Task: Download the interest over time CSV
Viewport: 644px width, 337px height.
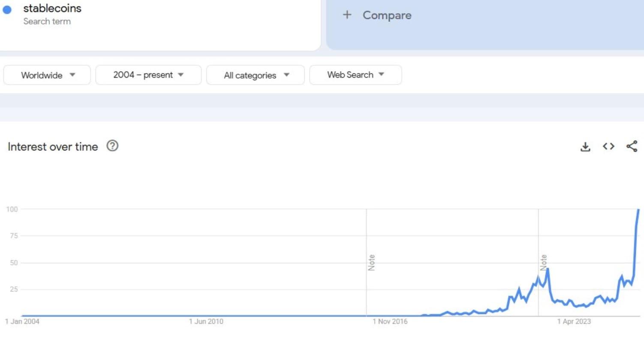Action: 585,147
